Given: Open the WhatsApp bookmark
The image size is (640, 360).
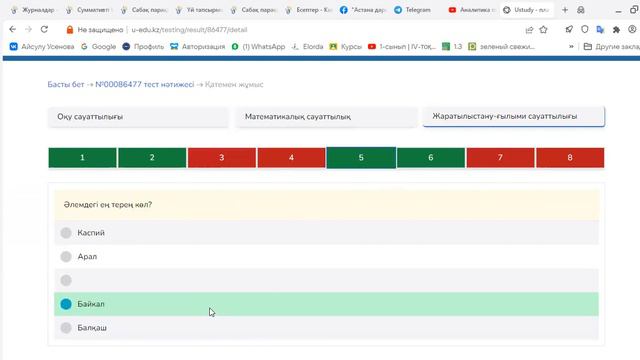Looking at the screenshot, I should pyautogui.click(x=258, y=47).
